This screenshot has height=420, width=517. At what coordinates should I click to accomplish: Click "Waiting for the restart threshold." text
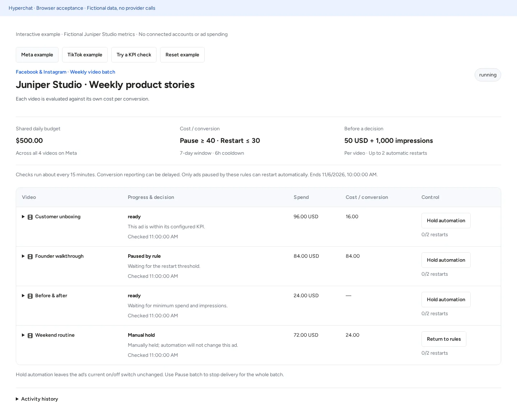[x=164, y=266]
